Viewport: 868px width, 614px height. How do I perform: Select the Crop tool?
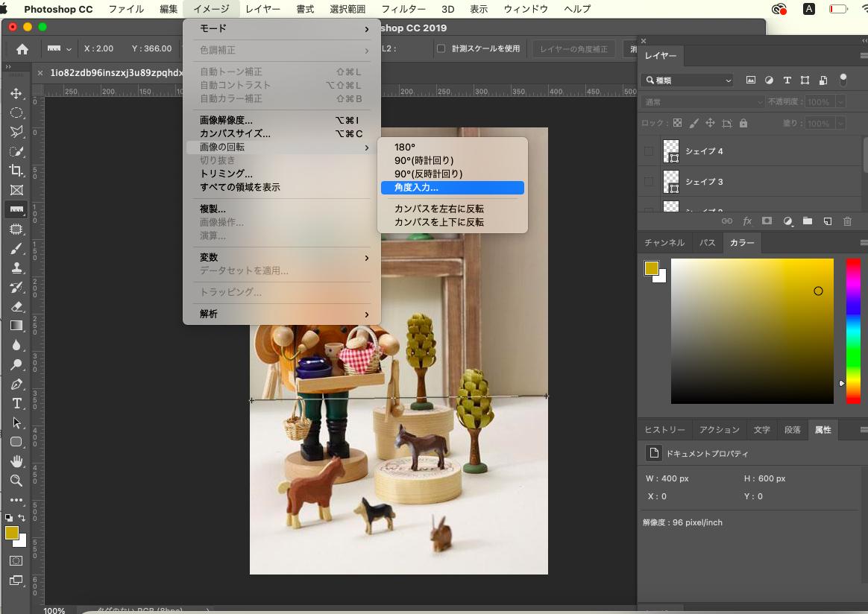click(x=16, y=171)
